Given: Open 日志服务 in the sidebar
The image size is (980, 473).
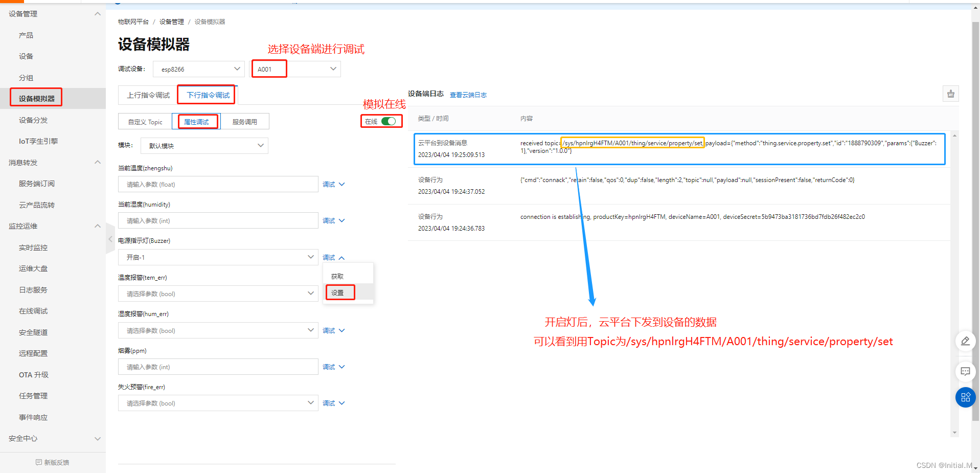Looking at the screenshot, I should (x=33, y=290).
